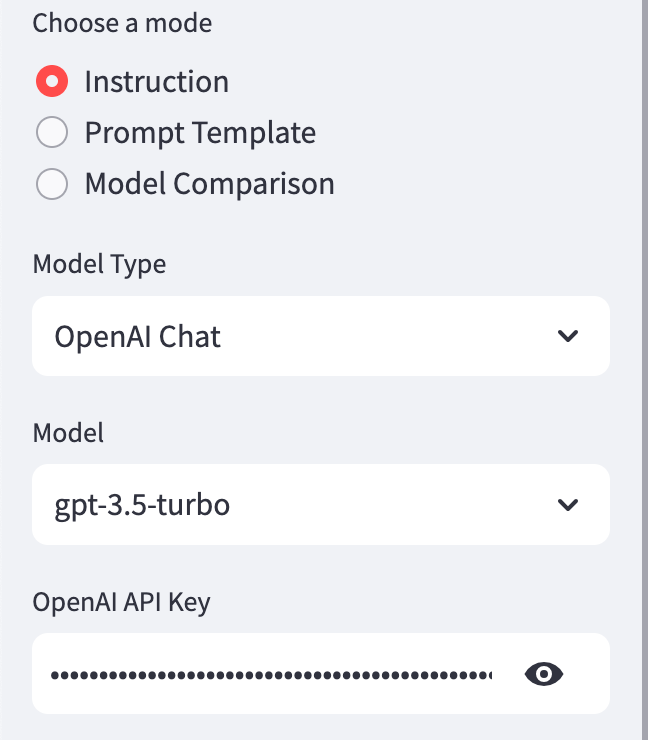Image resolution: width=648 pixels, height=740 pixels.
Task: Click the gpt-3.5-turbo selected value text
Action: [x=142, y=505]
